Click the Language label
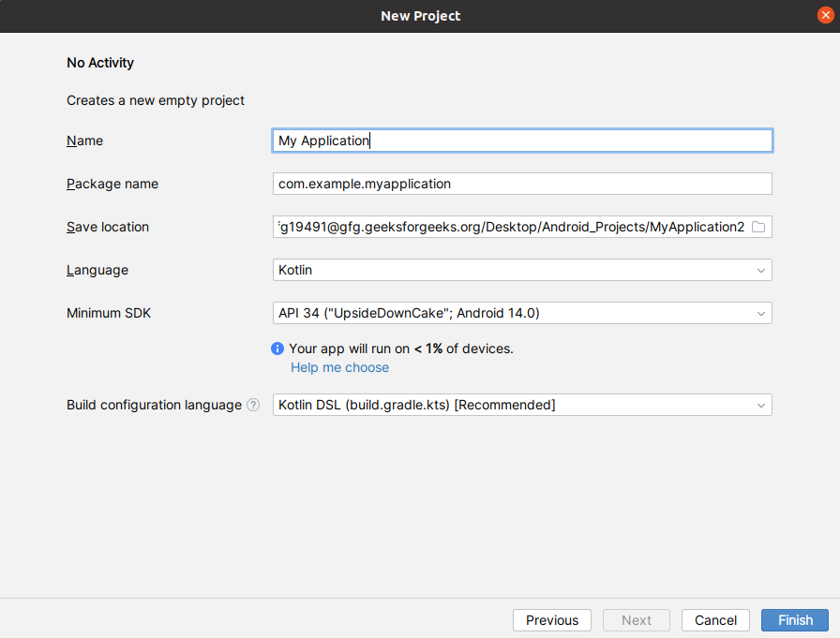This screenshot has width=840, height=638. point(97,270)
